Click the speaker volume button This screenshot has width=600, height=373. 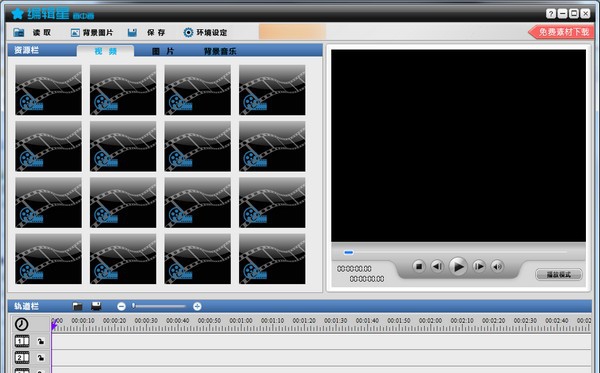(x=497, y=266)
